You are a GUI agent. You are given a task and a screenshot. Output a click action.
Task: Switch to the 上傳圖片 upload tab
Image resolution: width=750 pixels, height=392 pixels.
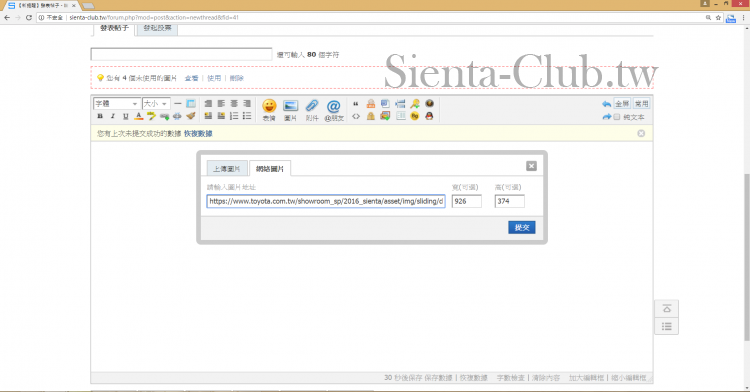[x=227, y=169]
